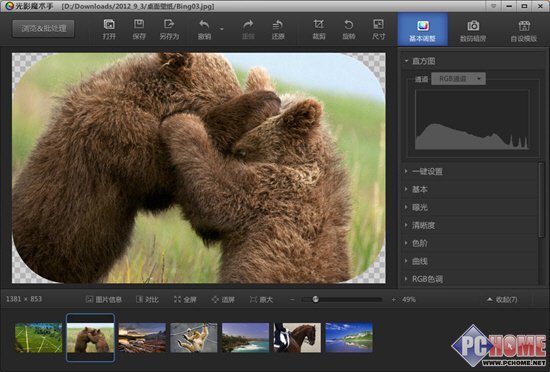This screenshot has width=550, height=372.
Task: Click the 1381 × 853 dimensions text
Action: tap(24, 299)
